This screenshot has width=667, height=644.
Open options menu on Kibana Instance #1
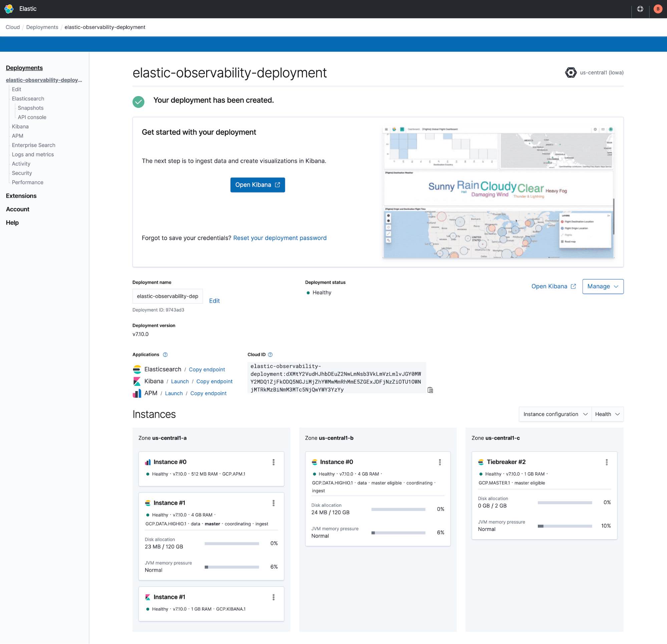pyautogui.click(x=274, y=597)
